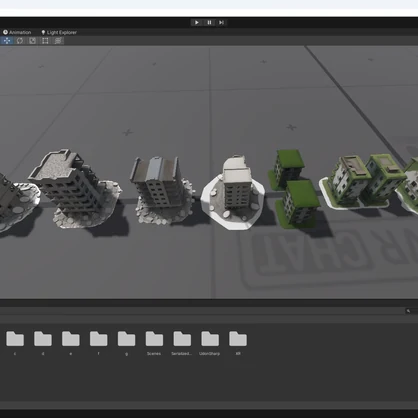Open the Light Explorer tab

[x=59, y=32]
